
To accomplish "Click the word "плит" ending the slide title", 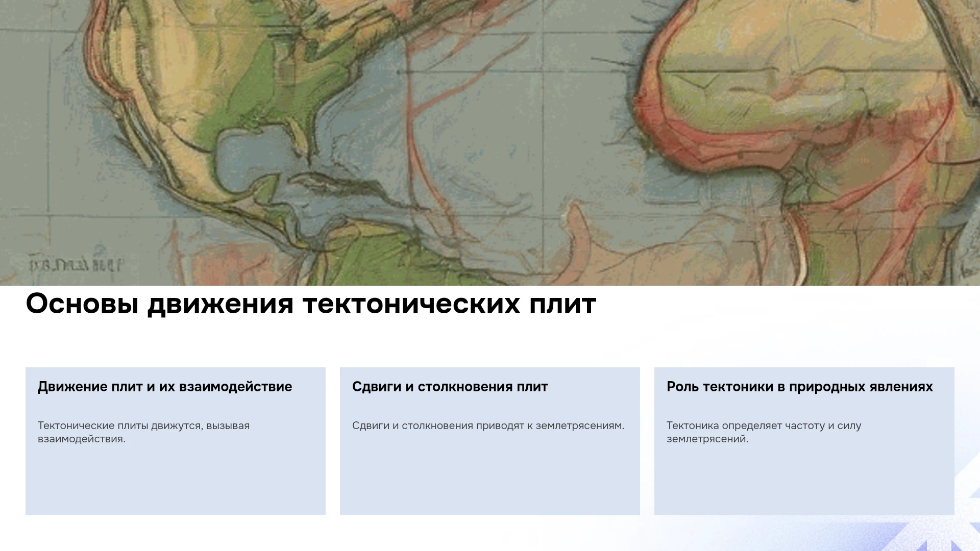I will [562, 304].
